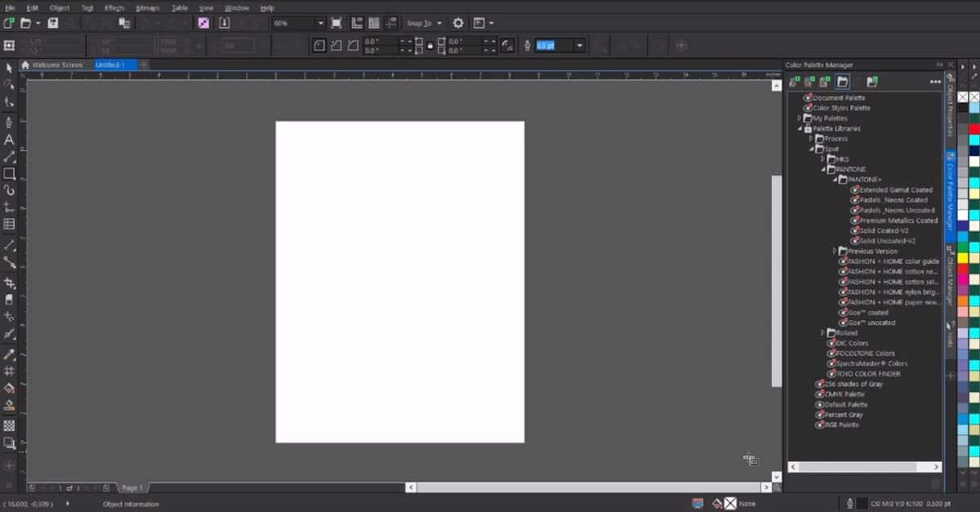Click the Snap To dropdown arrow
The width and height of the screenshot is (980, 512).
[x=439, y=23]
